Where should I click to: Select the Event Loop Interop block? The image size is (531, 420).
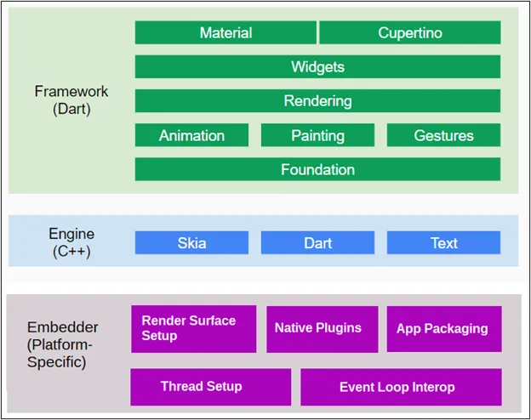[402, 387]
